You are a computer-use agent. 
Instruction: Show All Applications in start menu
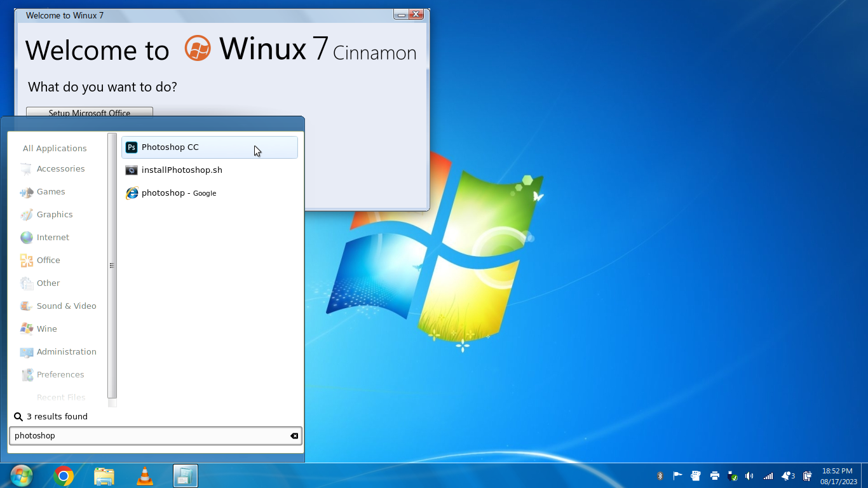click(55, 149)
